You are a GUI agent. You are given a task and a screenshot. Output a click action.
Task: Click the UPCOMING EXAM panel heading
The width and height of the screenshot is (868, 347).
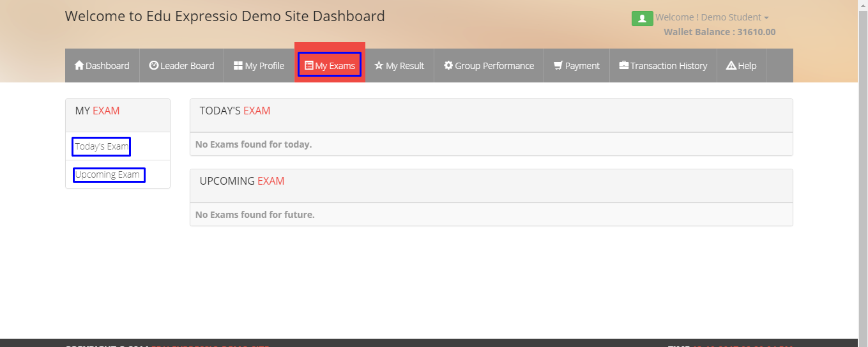tap(242, 181)
